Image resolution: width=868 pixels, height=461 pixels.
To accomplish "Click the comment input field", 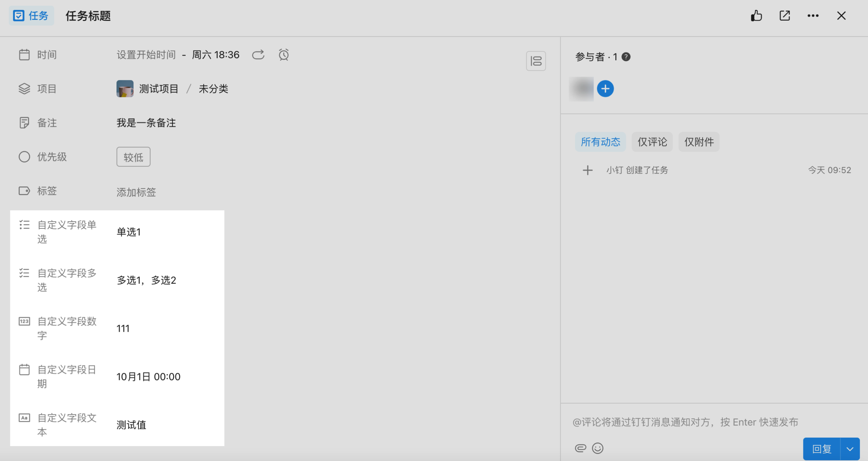I will pos(685,422).
